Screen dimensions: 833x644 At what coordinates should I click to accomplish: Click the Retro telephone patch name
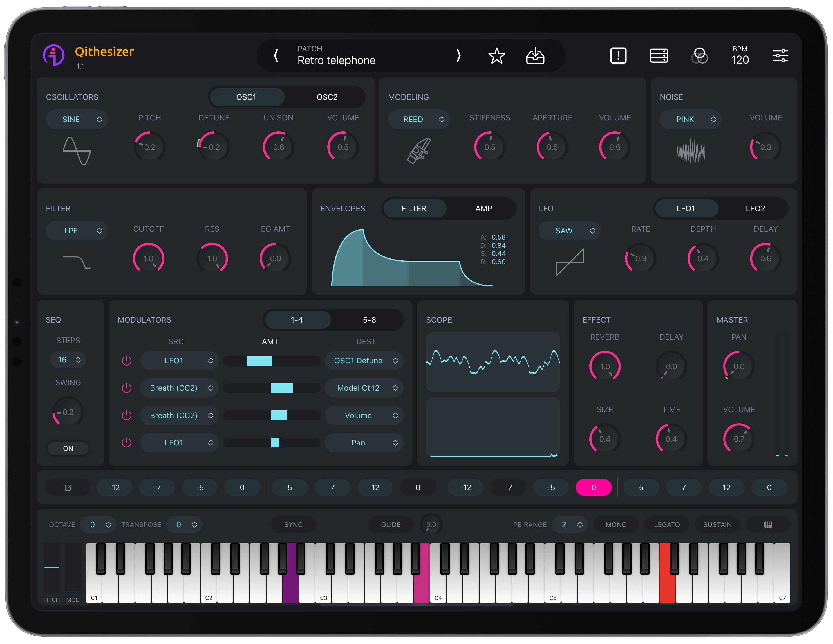coord(336,60)
